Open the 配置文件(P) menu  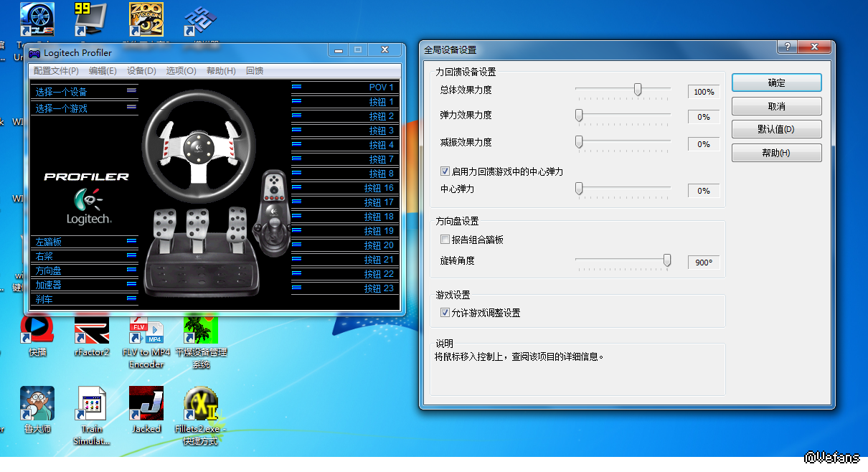coord(56,71)
